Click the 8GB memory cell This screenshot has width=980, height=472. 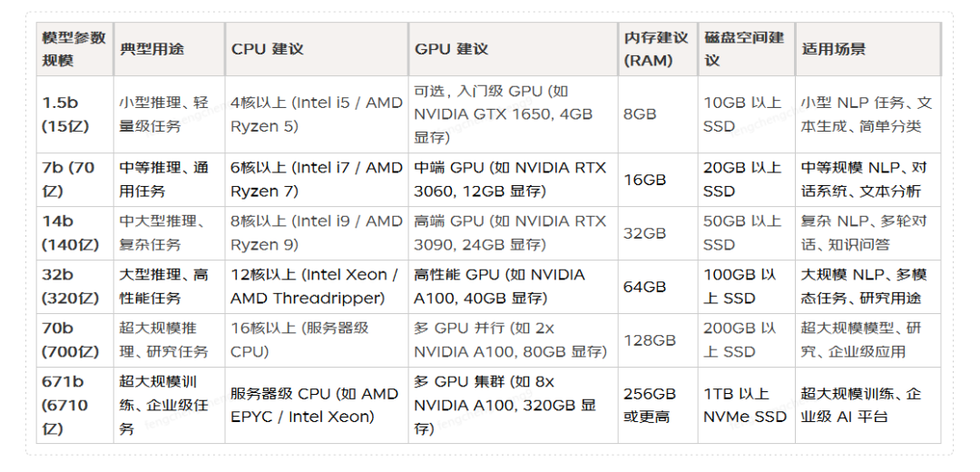(x=640, y=114)
